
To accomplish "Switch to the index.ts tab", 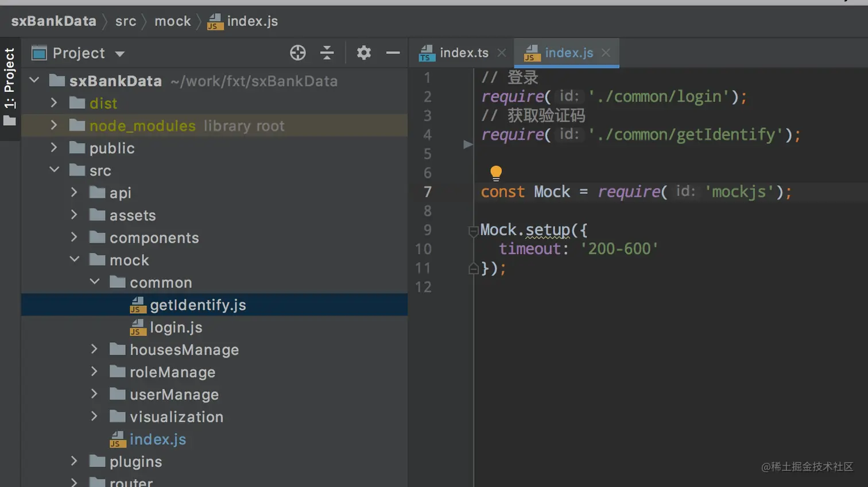I will tap(463, 53).
